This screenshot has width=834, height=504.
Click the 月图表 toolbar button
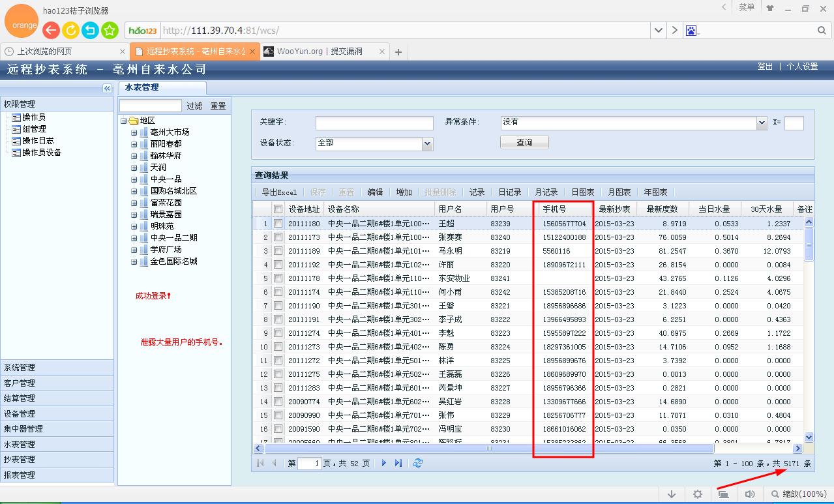click(x=619, y=192)
